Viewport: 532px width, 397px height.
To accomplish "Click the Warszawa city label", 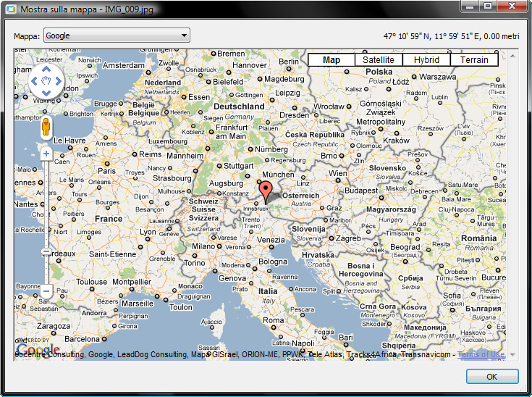I will point(438,77).
